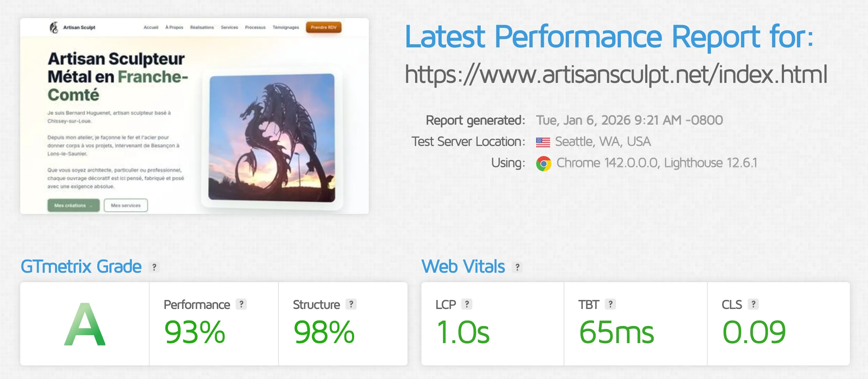Open the Performance score help tooltip icon
Screen dimensions: 868x379
(x=241, y=304)
